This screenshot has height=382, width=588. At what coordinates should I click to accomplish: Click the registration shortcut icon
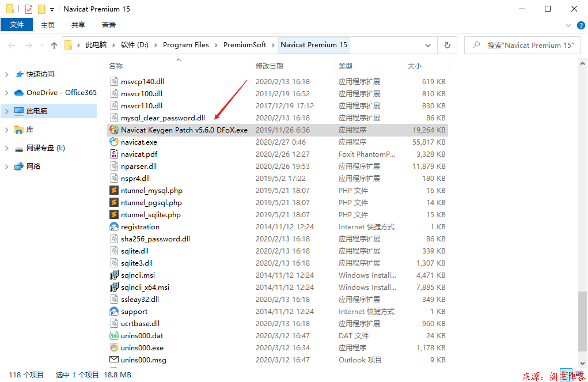(x=114, y=226)
